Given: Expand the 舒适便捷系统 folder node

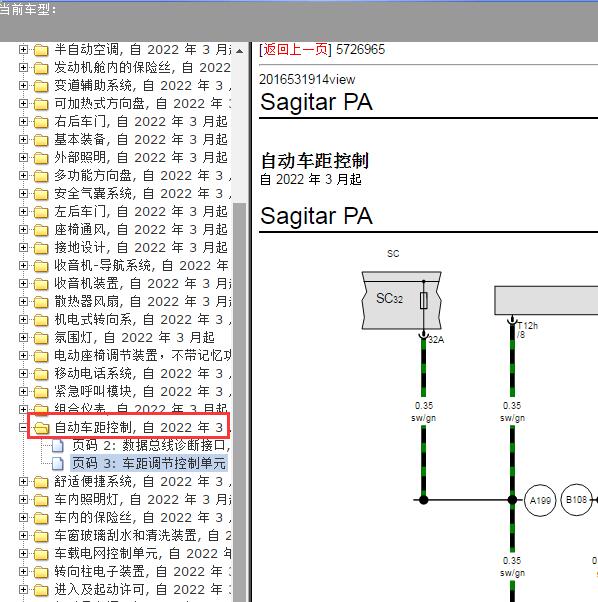Looking at the screenshot, I should pyautogui.click(x=23, y=481).
